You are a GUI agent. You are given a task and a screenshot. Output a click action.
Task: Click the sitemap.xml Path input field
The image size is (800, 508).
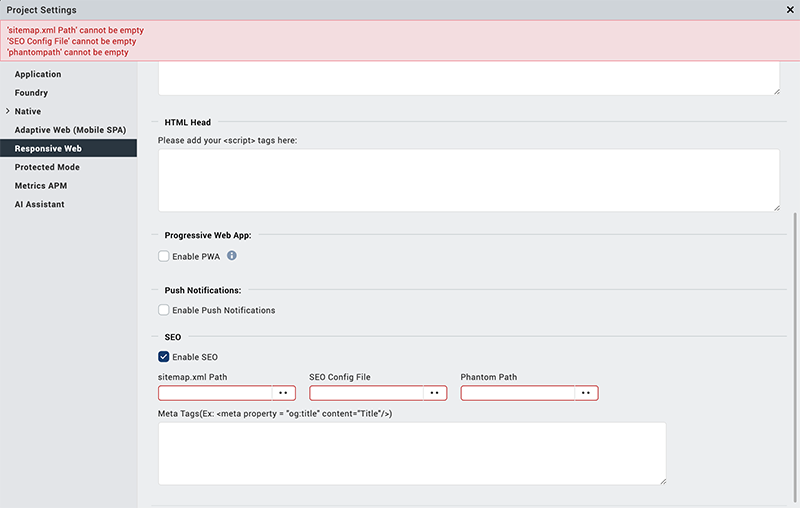tap(215, 393)
